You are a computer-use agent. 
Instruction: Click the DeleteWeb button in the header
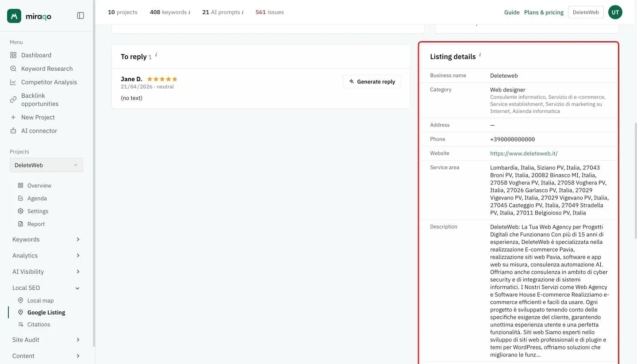tap(586, 12)
